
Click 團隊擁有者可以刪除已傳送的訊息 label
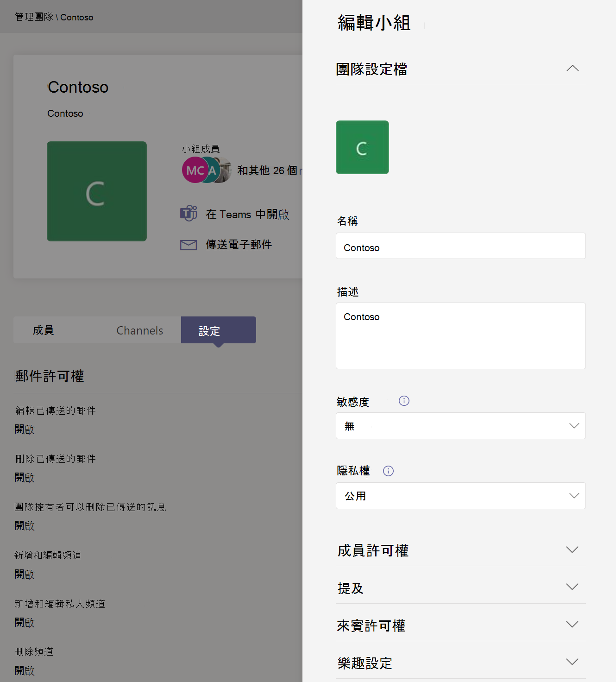(x=90, y=507)
